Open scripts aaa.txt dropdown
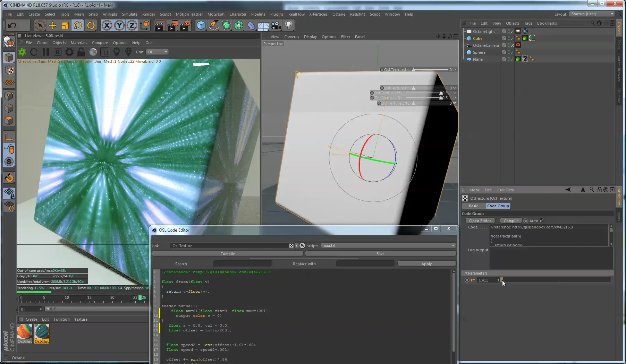Viewport: 626px width, 364px height. (389, 245)
